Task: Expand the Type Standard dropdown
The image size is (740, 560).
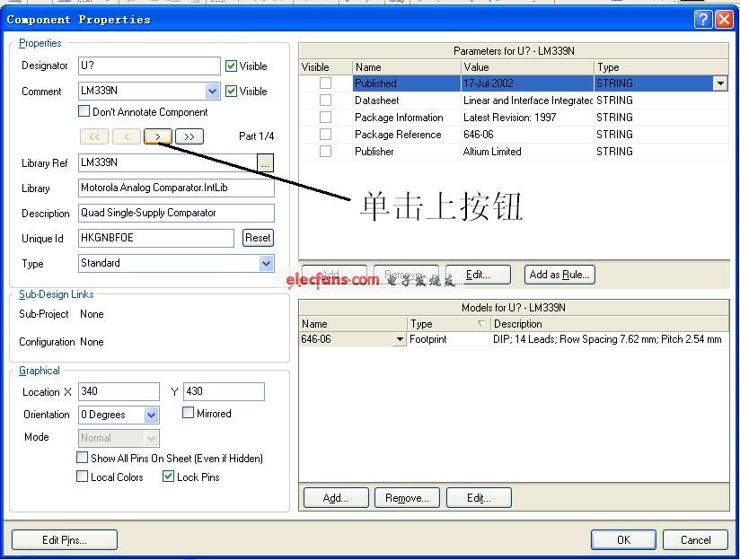Action: 266,263
